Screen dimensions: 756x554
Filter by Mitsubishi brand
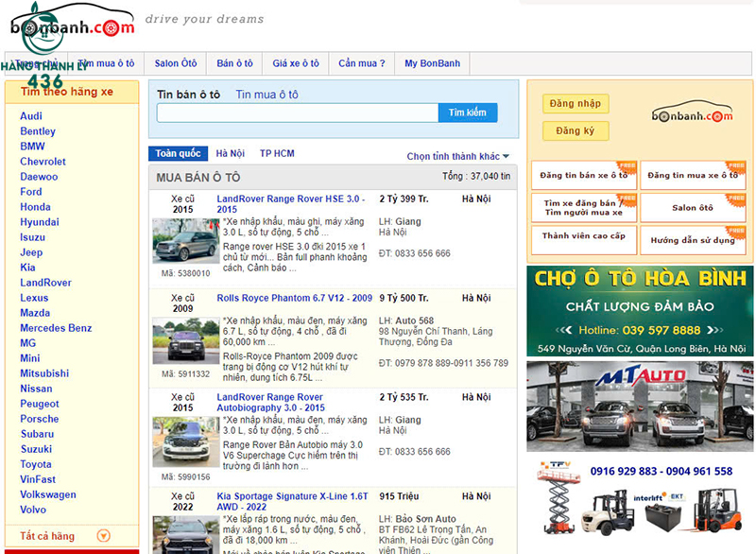44,373
